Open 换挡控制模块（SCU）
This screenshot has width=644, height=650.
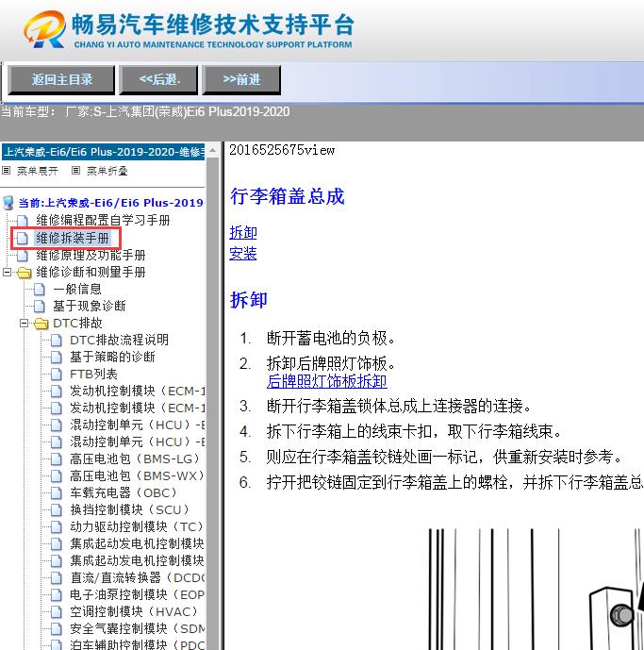pos(130,509)
